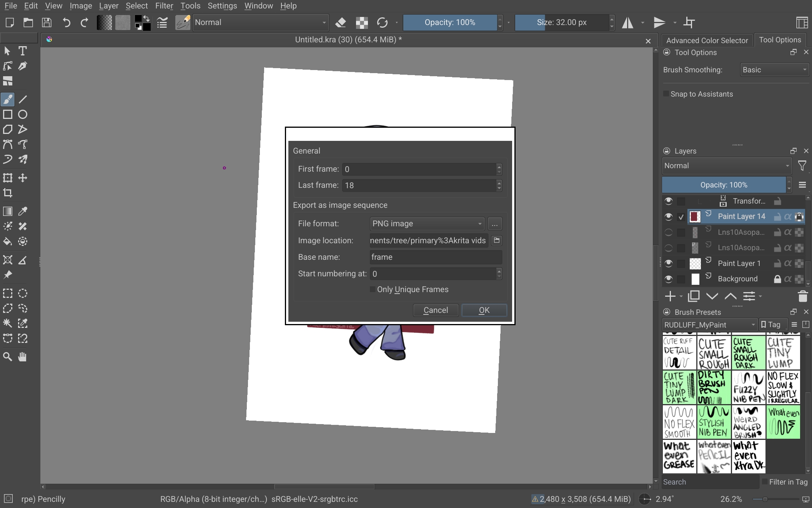Adjust the layer Opacity slider
Screen dimensions: 812x508
click(724, 185)
